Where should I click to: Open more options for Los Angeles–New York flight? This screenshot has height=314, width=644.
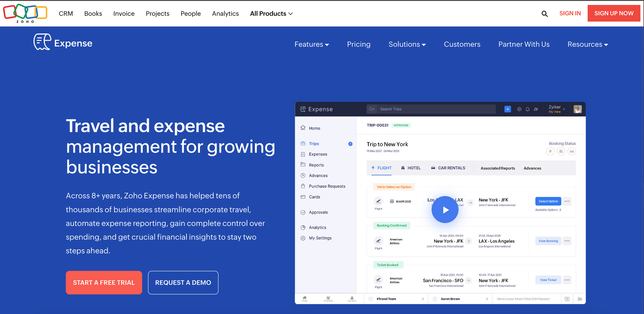pos(567,201)
